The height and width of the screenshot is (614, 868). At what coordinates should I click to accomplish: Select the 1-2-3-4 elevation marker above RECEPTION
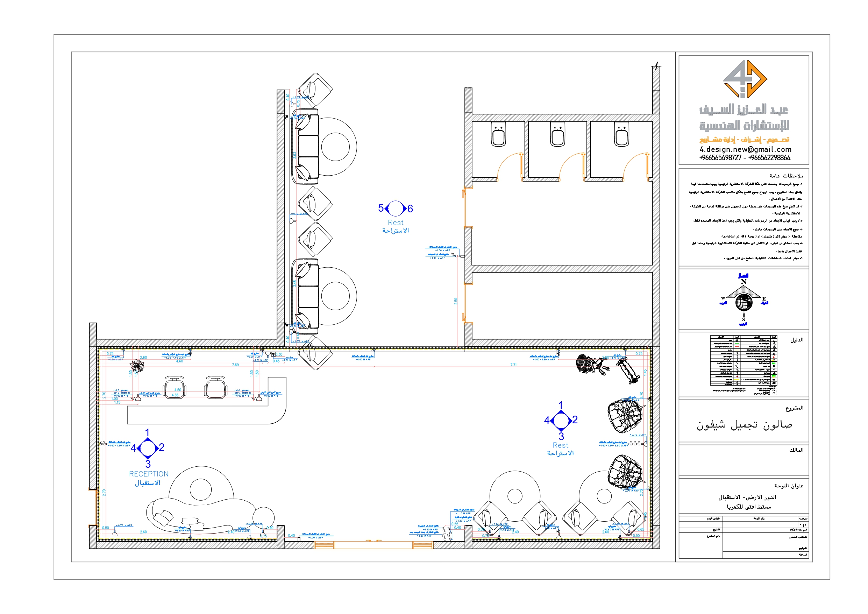(x=148, y=448)
